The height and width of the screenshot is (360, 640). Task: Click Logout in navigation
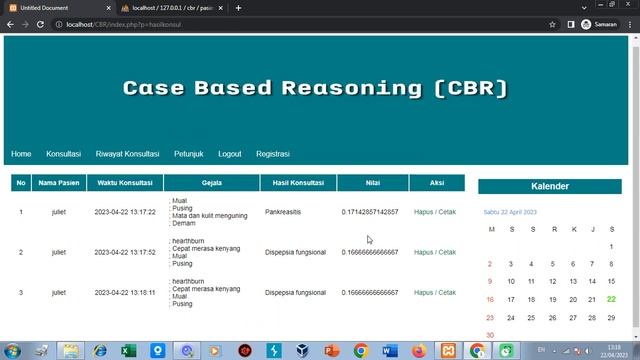click(230, 154)
